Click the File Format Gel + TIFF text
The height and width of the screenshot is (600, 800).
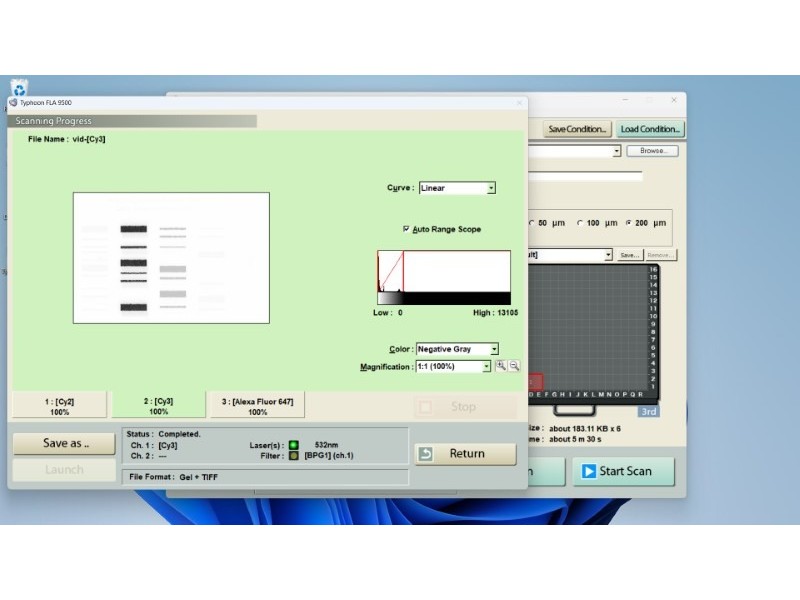pyautogui.click(x=173, y=477)
